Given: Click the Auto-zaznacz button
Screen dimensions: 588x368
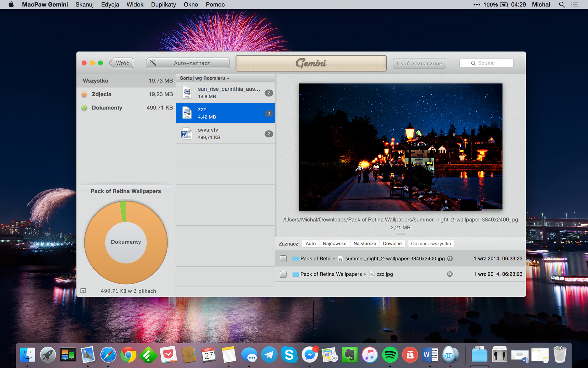Looking at the screenshot, I should click(188, 63).
